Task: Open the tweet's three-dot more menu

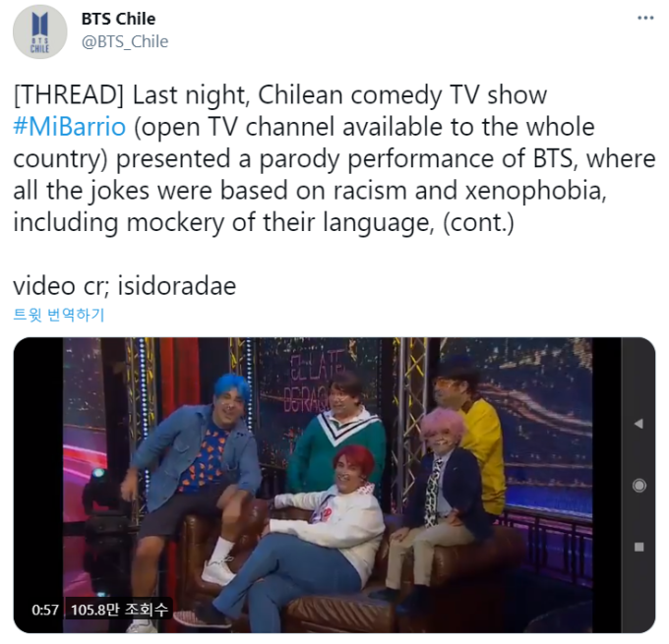Action: (x=645, y=18)
